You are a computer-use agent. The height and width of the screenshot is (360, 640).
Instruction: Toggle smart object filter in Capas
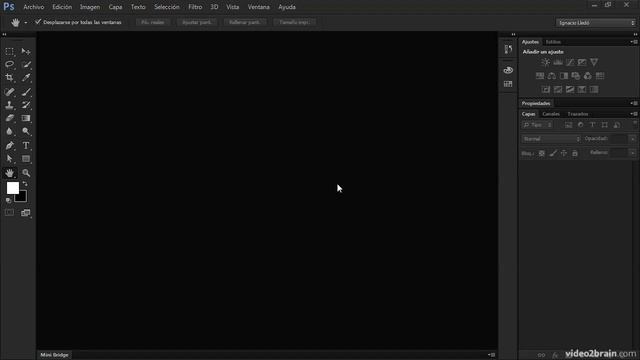click(x=617, y=125)
